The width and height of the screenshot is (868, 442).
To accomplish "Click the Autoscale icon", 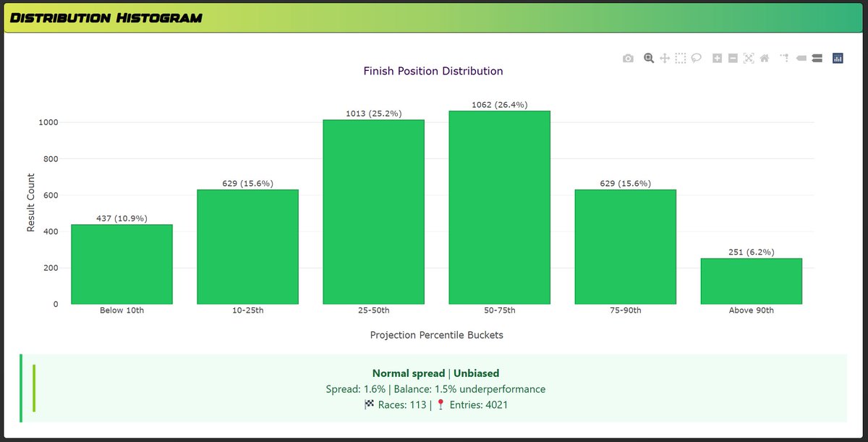I will (749, 59).
